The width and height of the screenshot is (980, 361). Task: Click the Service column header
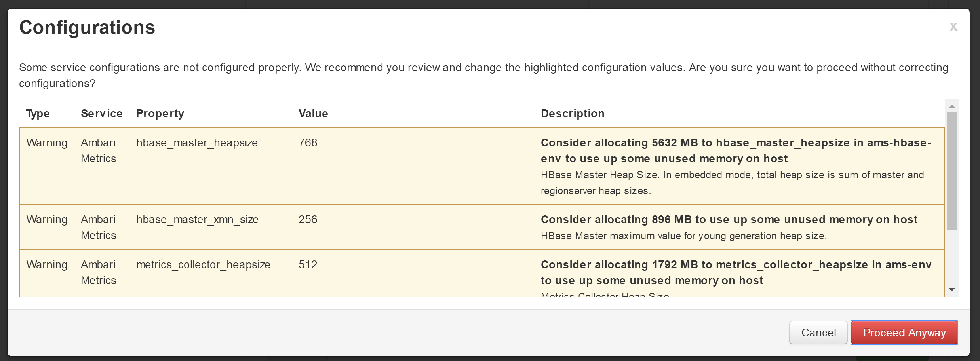(x=102, y=114)
